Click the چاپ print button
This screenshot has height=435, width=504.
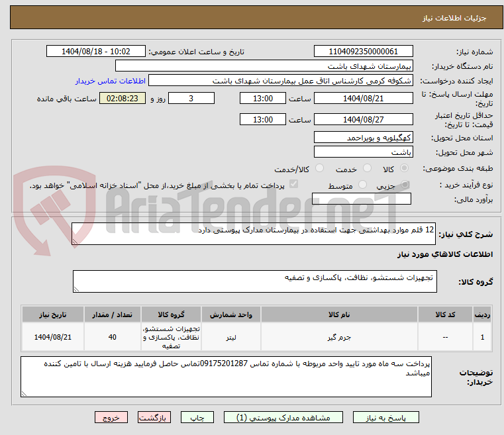197,417
